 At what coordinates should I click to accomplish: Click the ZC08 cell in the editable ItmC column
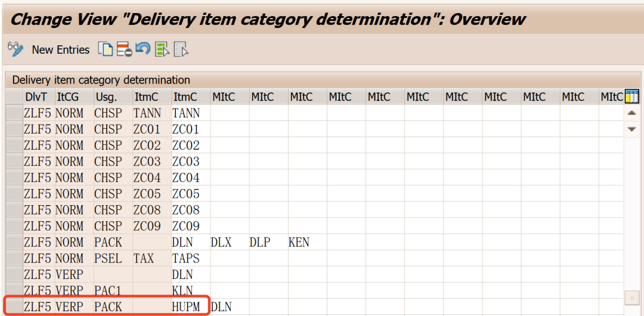coord(191,209)
